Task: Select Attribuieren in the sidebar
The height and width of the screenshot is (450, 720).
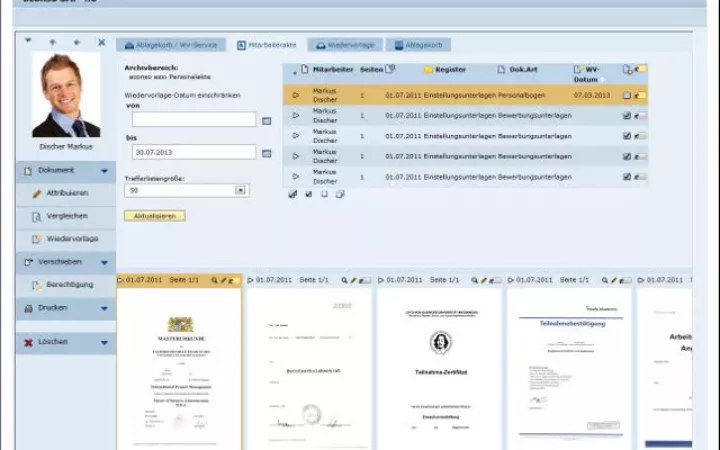Action: pos(66,193)
